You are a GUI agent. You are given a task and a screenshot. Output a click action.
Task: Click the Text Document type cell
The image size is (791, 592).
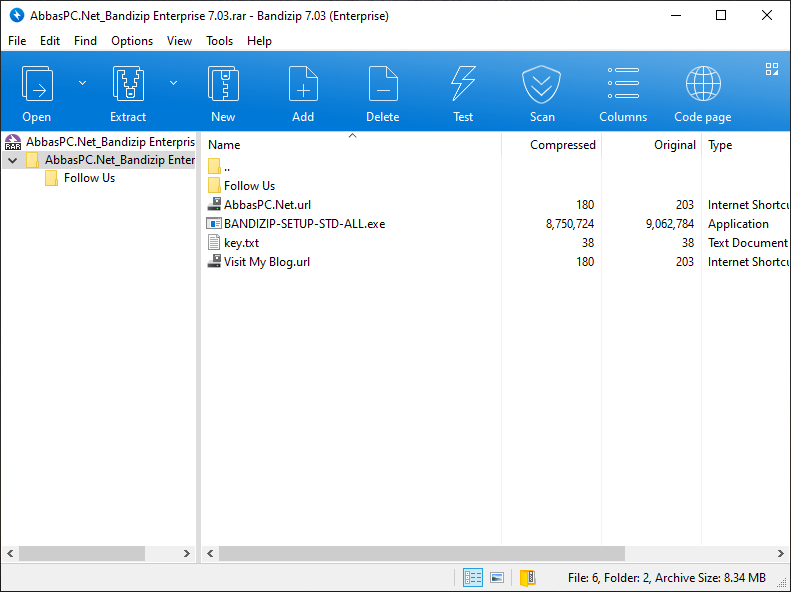[x=748, y=243]
